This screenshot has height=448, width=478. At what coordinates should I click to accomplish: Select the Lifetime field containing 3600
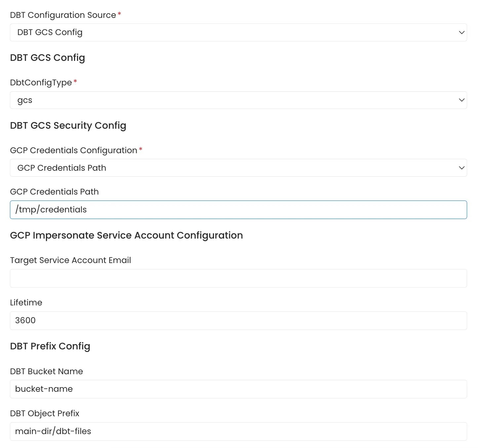coord(238,320)
